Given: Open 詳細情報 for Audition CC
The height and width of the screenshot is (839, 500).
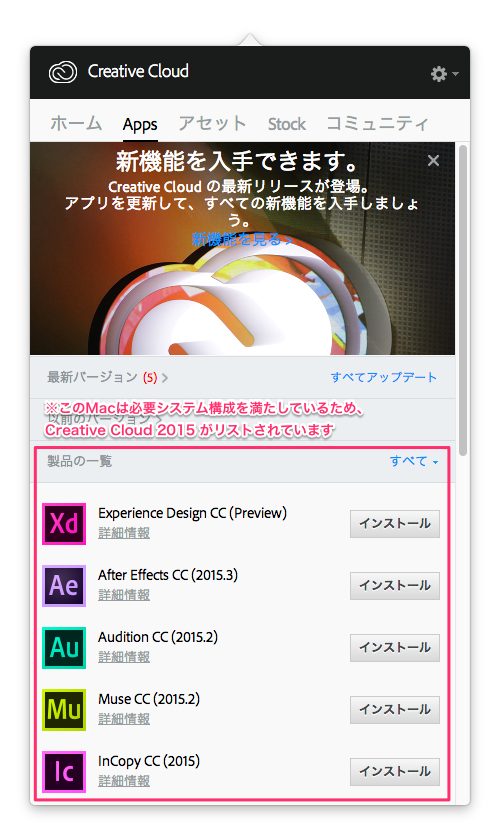Looking at the screenshot, I should tap(124, 657).
